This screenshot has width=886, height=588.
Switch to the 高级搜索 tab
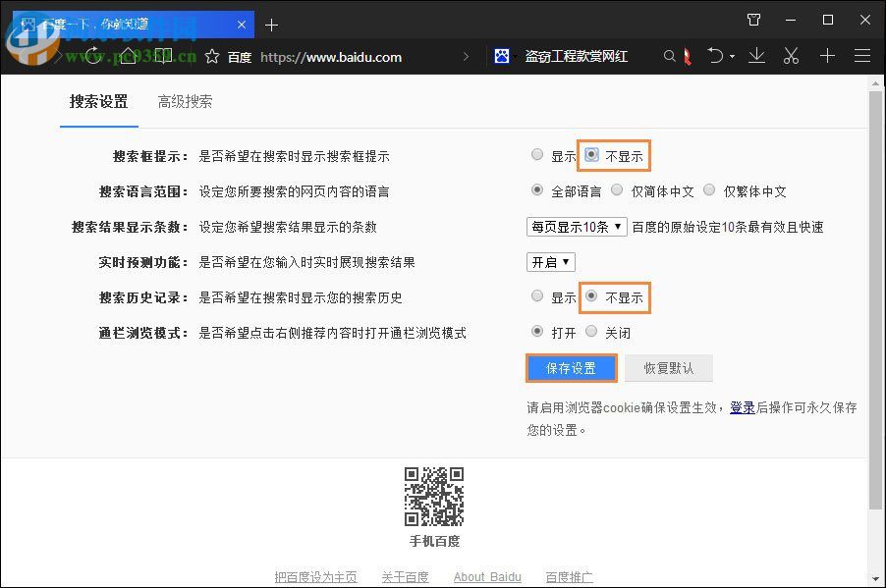pyautogui.click(x=185, y=100)
